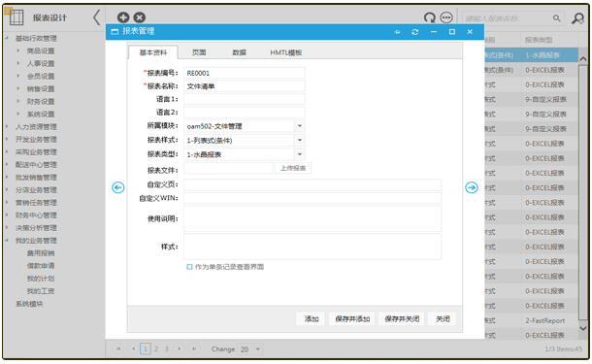The height and width of the screenshot is (364, 592).
Task: Collapse the 基础行政管理 tree node
Action: pyautogui.click(x=7, y=38)
